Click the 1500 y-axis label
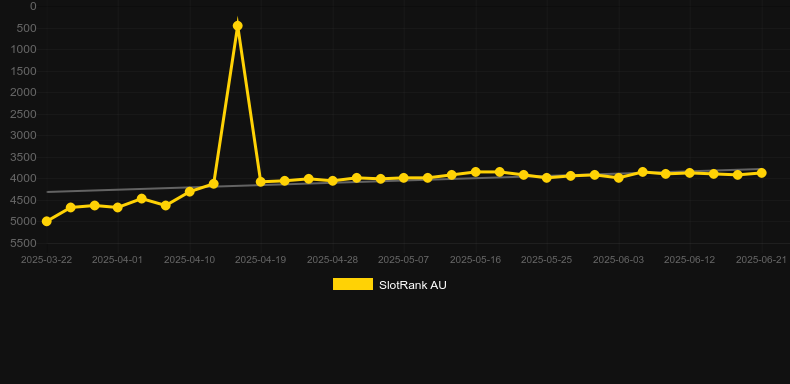Image resolution: width=790 pixels, height=384 pixels. (x=24, y=71)
